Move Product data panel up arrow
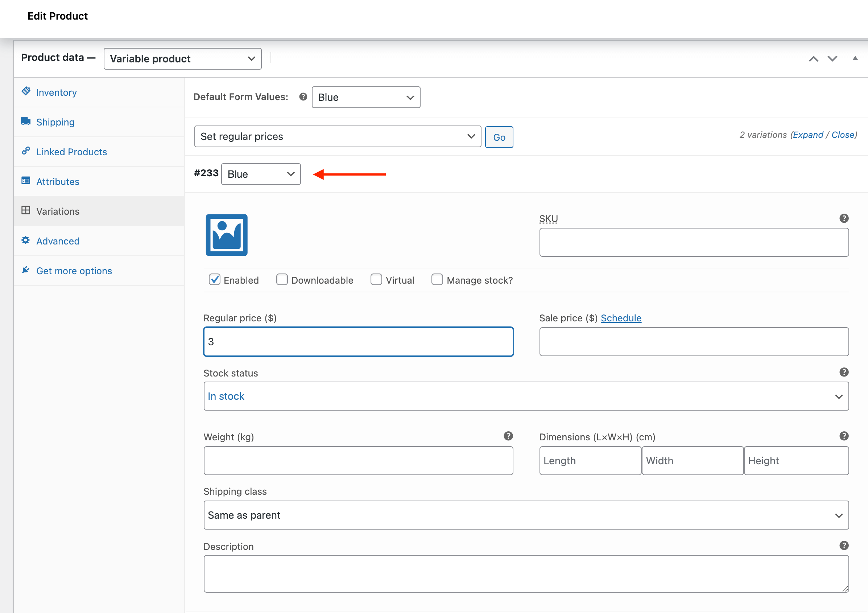Screen dimensions: 868x613 point(814,59)
